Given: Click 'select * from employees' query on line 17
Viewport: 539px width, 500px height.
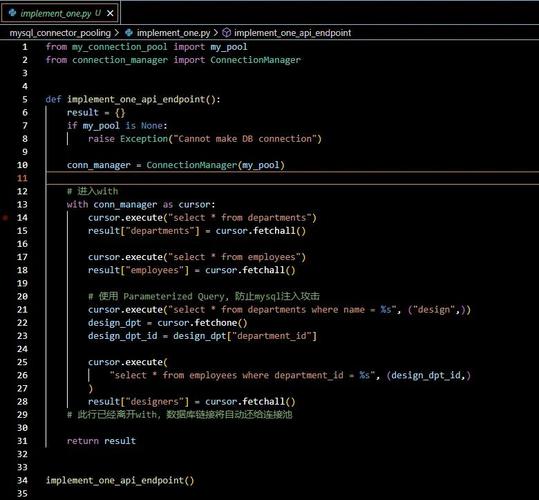Looking at the screenshot, I should [x=234, y=257].
